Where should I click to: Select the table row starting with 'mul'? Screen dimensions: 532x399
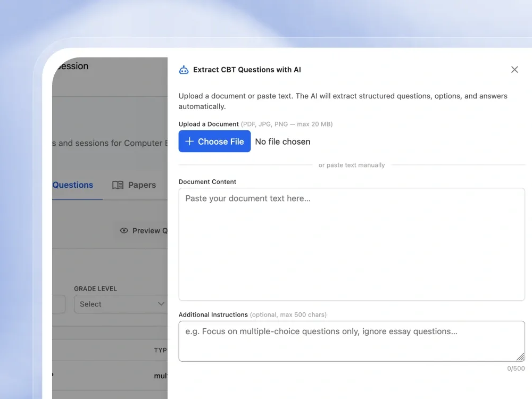pos(110,376)
